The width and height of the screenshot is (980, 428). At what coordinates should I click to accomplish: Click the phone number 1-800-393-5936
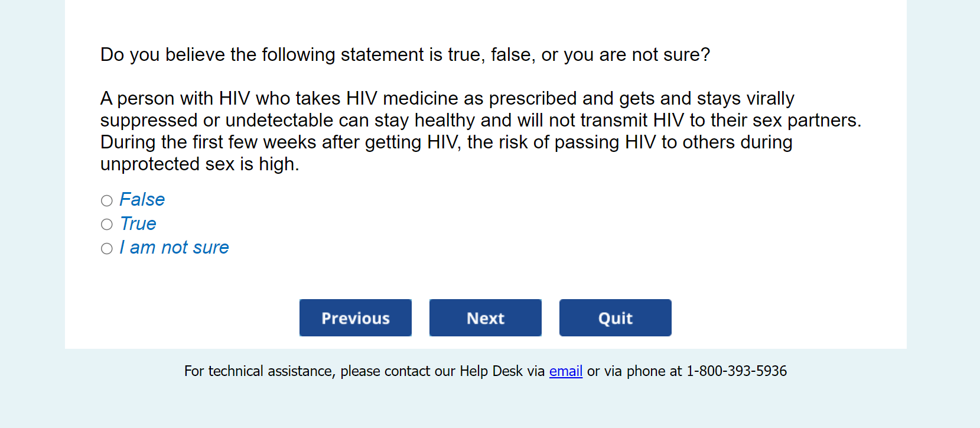click(736, 371)
